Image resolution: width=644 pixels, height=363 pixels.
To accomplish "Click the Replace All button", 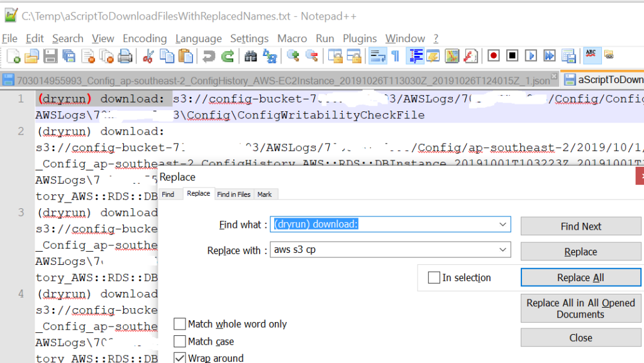I will pos(580,277).
